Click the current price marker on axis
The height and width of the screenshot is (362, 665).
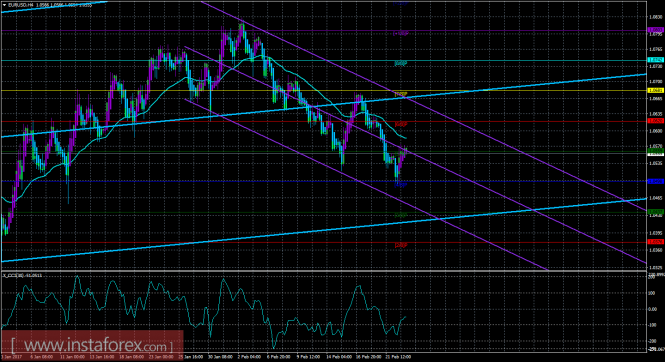point(656,153)
